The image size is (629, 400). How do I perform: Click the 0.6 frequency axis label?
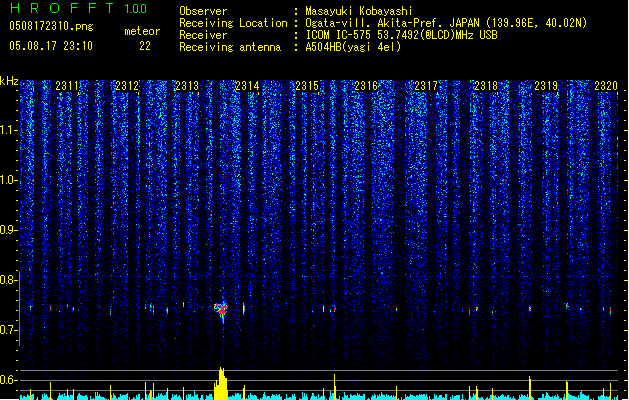click(x=8, y=380)
